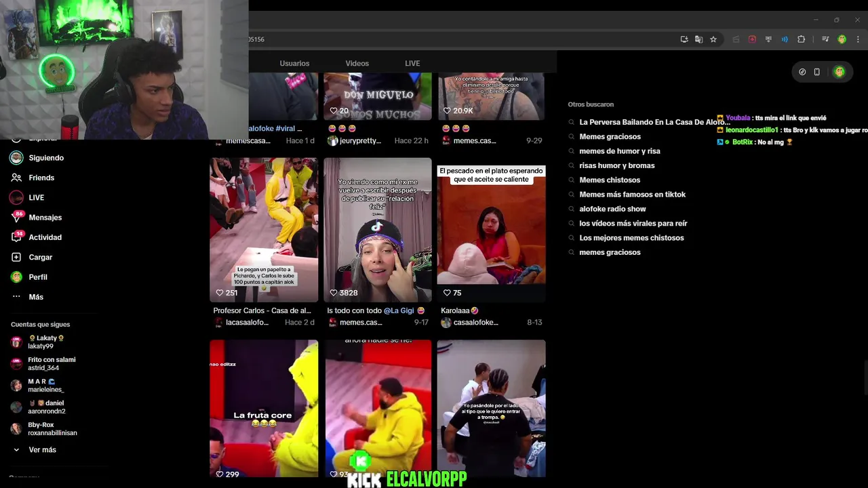Viewport: 868px width, 488px height.
Task: Bookmark this page with the star icon
Action: tap(713, 39)
